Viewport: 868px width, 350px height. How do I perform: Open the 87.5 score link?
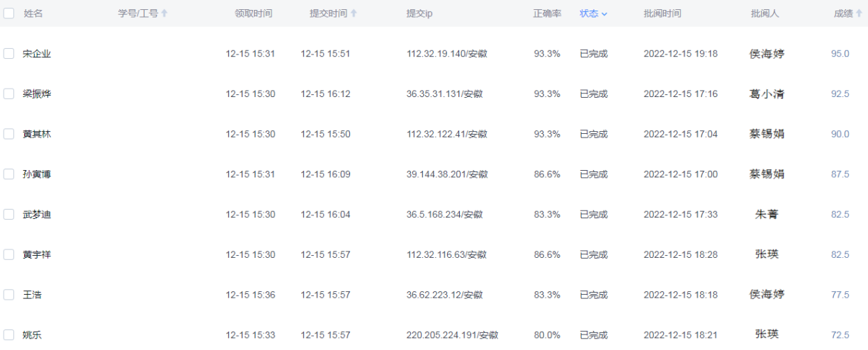point(840,174)
